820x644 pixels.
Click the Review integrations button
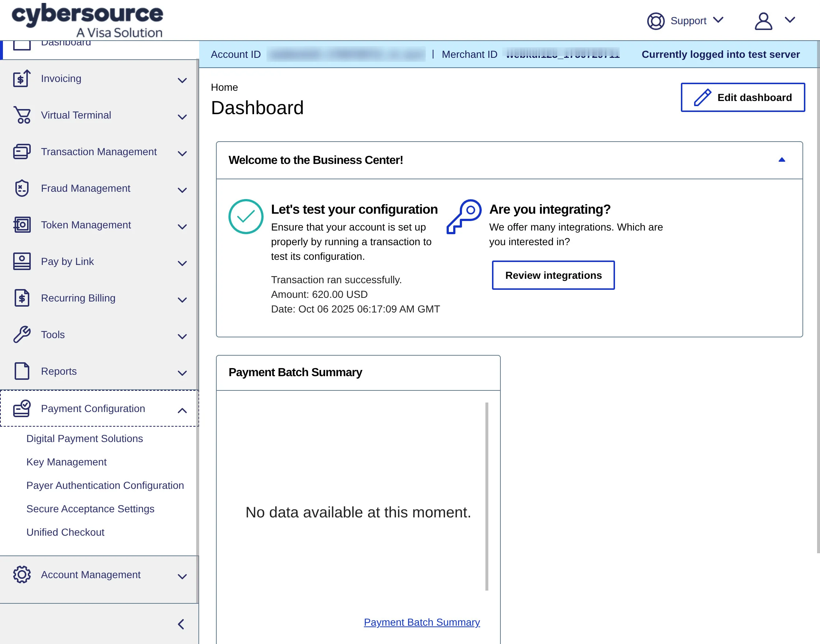point(553,275)
